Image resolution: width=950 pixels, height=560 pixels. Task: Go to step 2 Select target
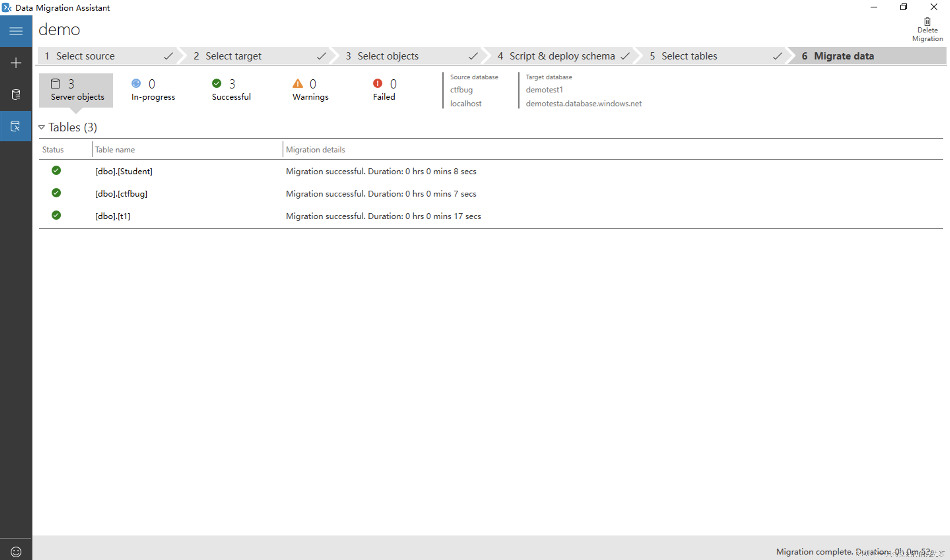(259, 56)
